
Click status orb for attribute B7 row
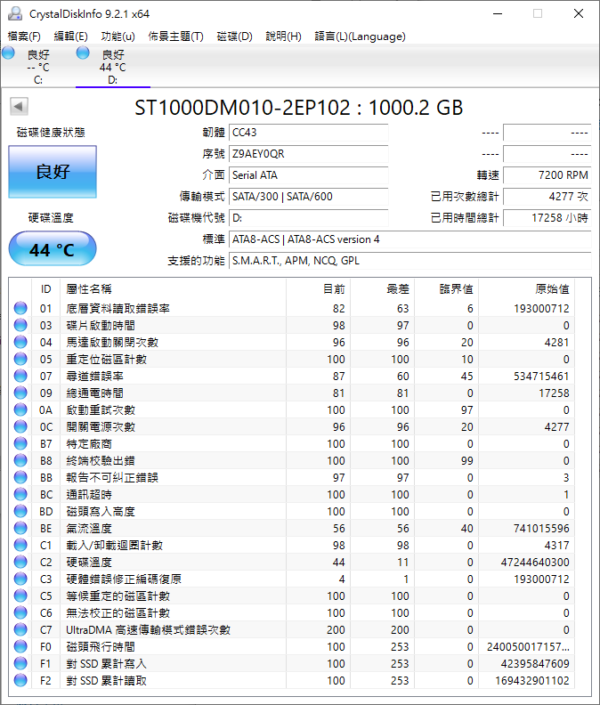coord(20,443)
